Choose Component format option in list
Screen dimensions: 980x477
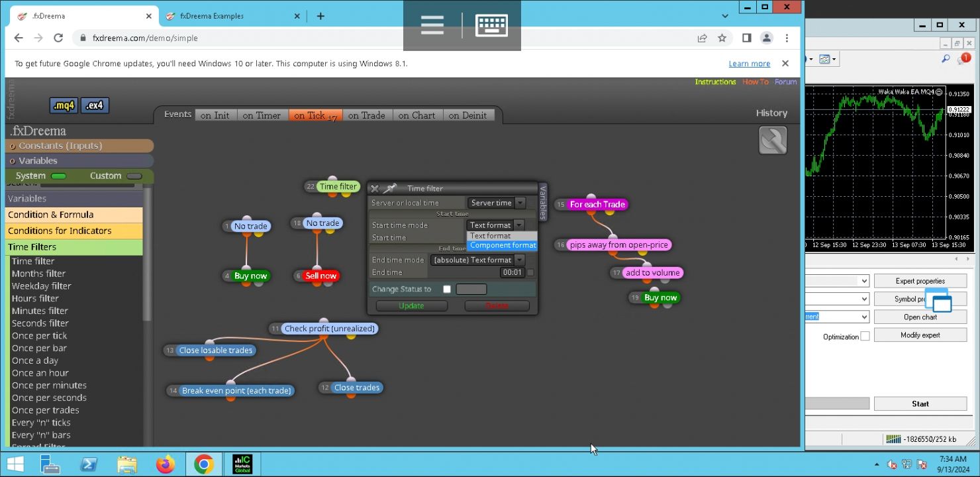click(503, 245)
